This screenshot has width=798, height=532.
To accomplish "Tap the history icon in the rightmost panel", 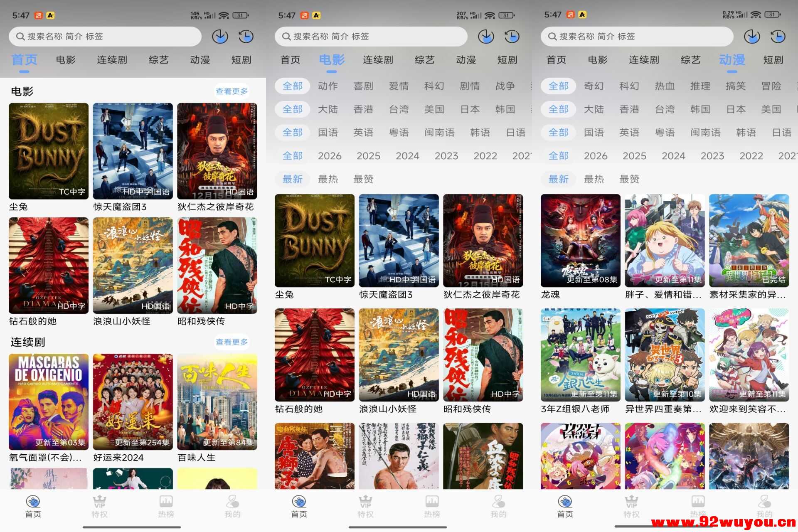I will (777, 36).
